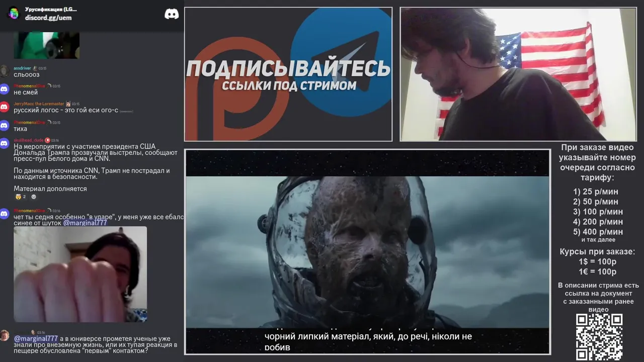Click the badge icon after JerryMacc the Loremaster

(68, 104)
